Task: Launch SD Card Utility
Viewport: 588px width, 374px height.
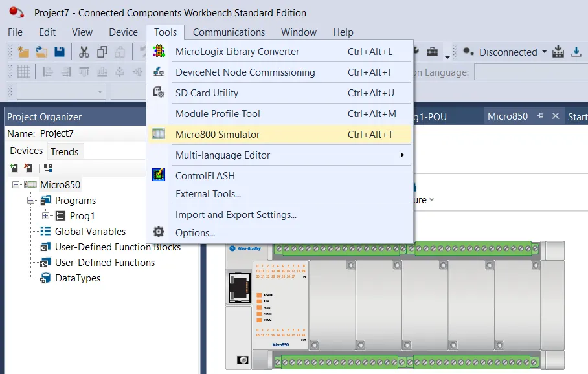Action: (280, 93)
